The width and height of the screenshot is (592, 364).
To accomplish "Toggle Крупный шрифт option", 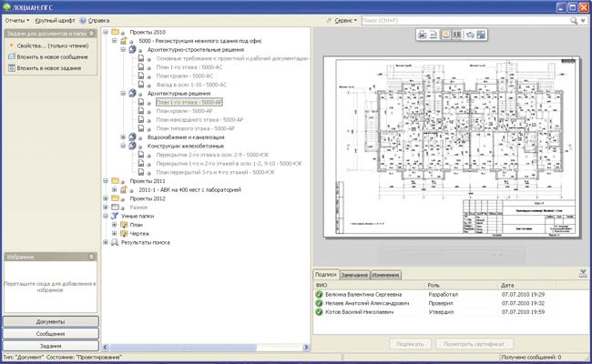I will 55,20.
